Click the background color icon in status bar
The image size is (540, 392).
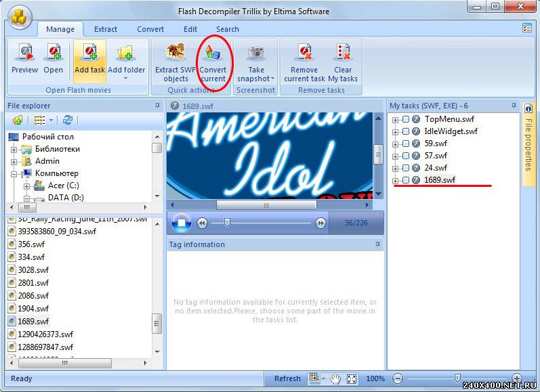pyautogui.click(x=315, y=378)
